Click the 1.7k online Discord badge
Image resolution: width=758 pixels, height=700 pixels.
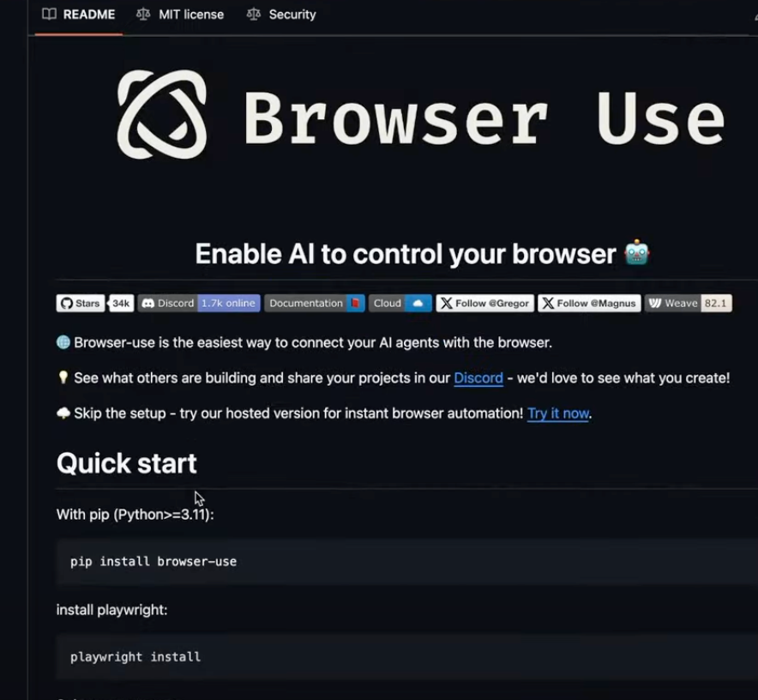point(229,304)
